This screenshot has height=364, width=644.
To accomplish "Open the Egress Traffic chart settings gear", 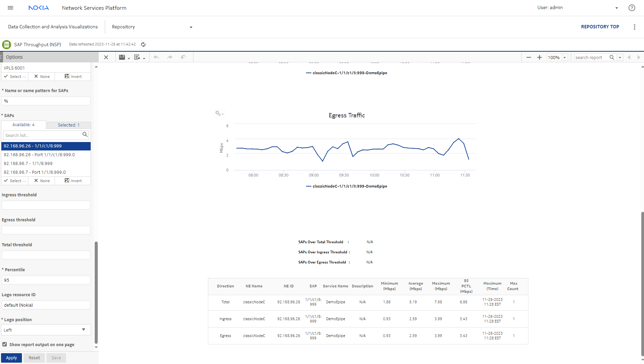I will point(219,113).
